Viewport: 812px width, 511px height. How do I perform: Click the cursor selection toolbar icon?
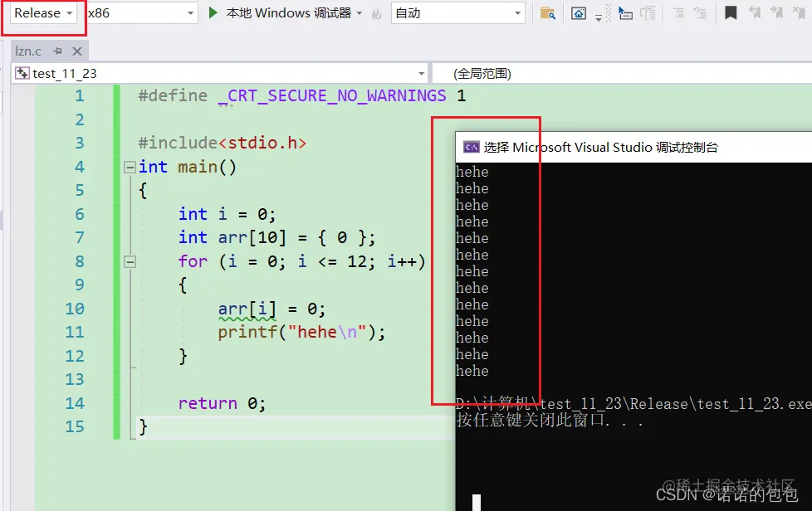625,13
